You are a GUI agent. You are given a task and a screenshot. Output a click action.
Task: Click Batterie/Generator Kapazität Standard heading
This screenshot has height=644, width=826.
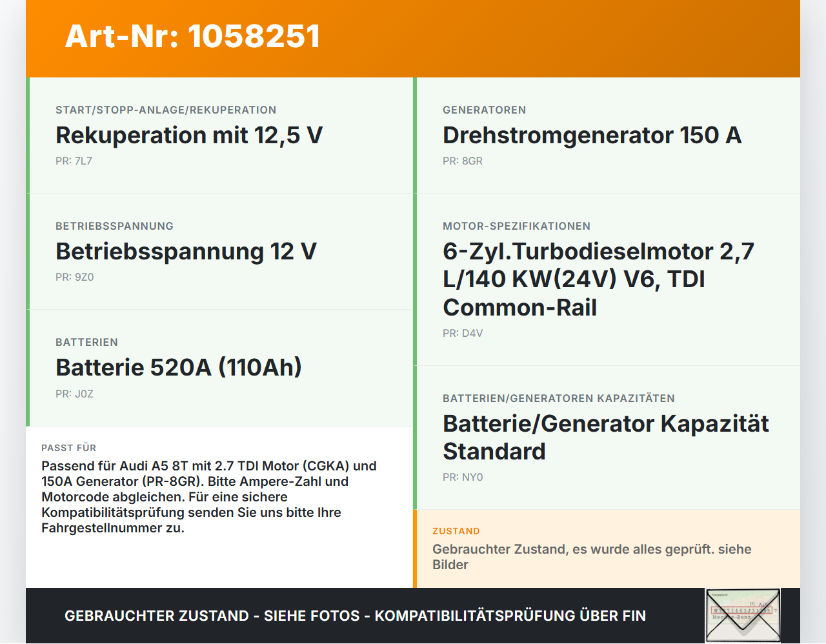pyautogui.click(x=605, y=438)
